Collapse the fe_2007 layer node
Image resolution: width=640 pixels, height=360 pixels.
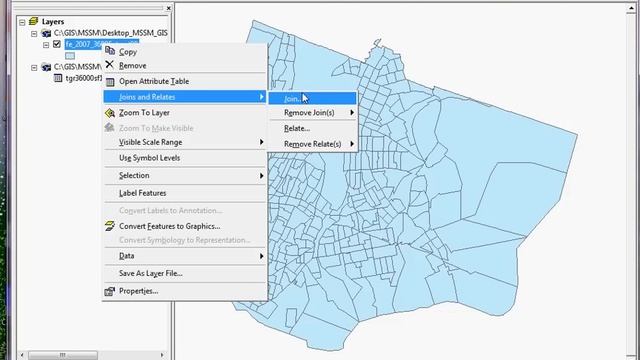click(x=46, y=45)
